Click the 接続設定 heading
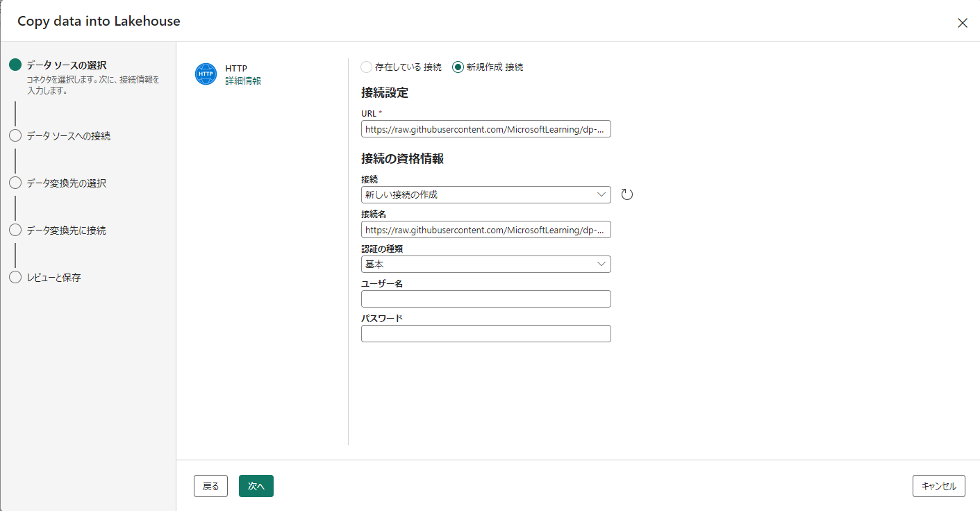Viewport: 980px width, 511px height. tap(385, 93)
